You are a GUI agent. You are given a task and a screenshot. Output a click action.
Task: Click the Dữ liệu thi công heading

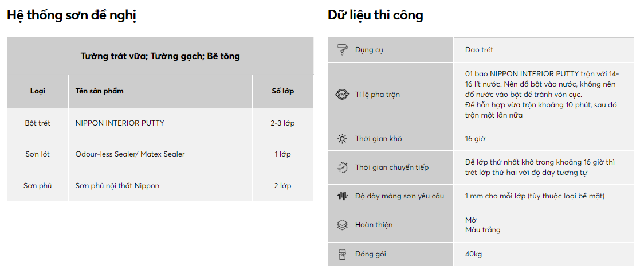tap(375, 15)
